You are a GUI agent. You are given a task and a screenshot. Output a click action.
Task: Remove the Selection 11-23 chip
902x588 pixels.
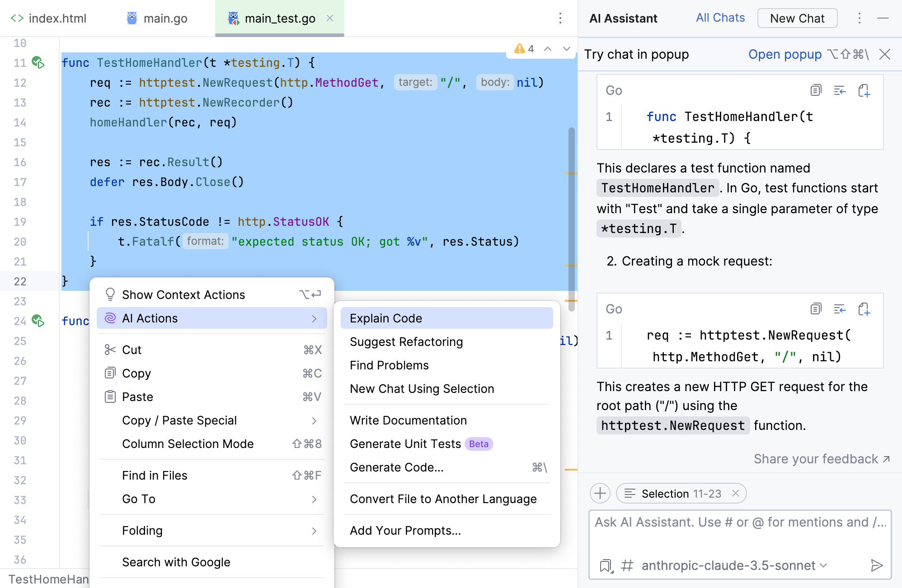(736, 493)
